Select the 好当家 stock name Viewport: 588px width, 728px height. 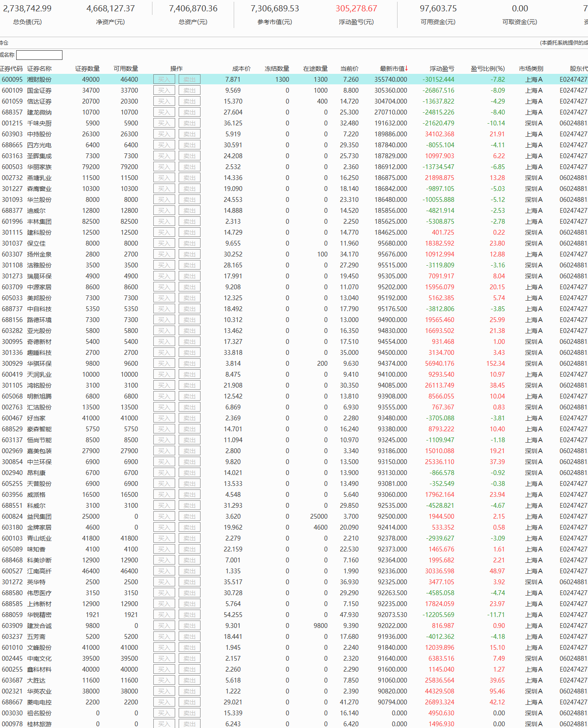tap(36, 418)
